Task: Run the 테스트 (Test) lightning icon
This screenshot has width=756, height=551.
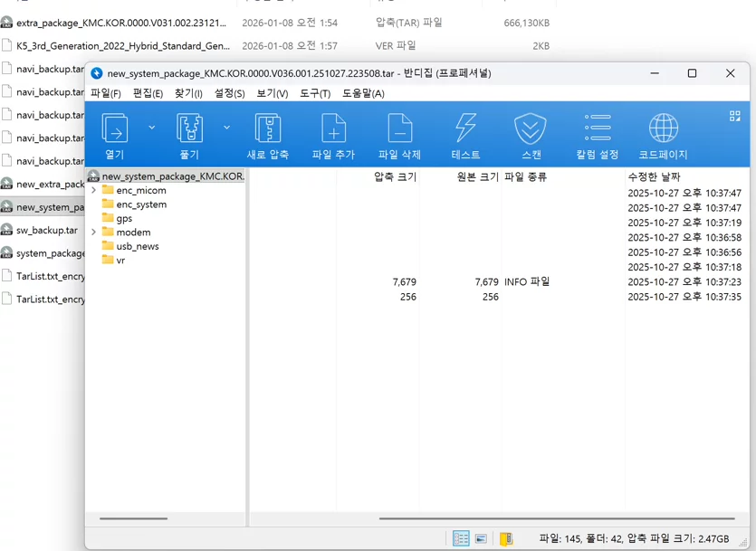Action: coord(465,128)
